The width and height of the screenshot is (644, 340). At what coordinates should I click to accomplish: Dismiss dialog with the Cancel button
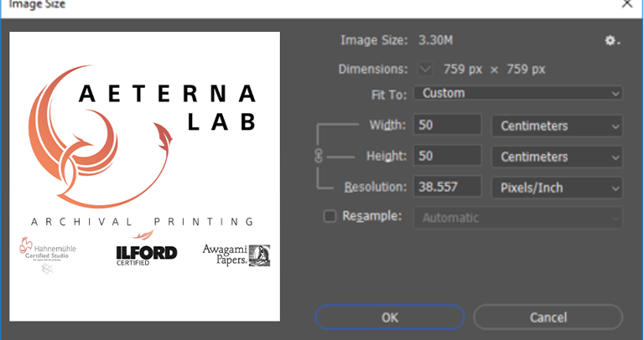click(548, 317)
